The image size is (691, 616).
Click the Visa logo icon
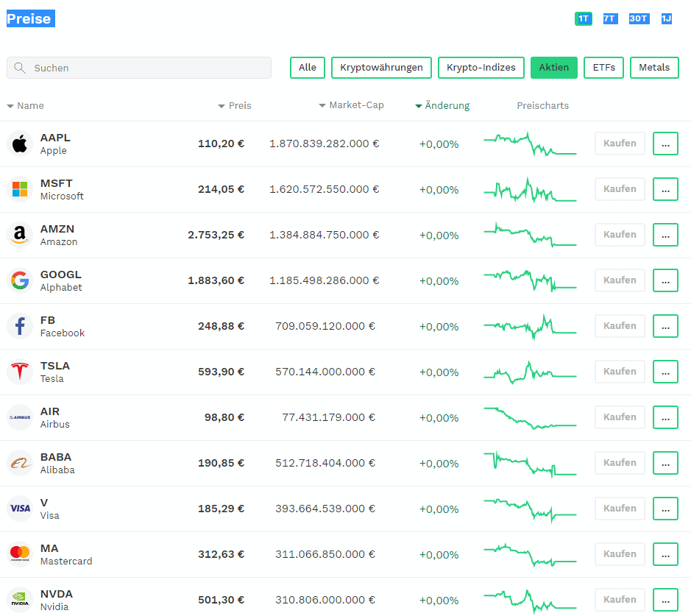coord(20,509)
